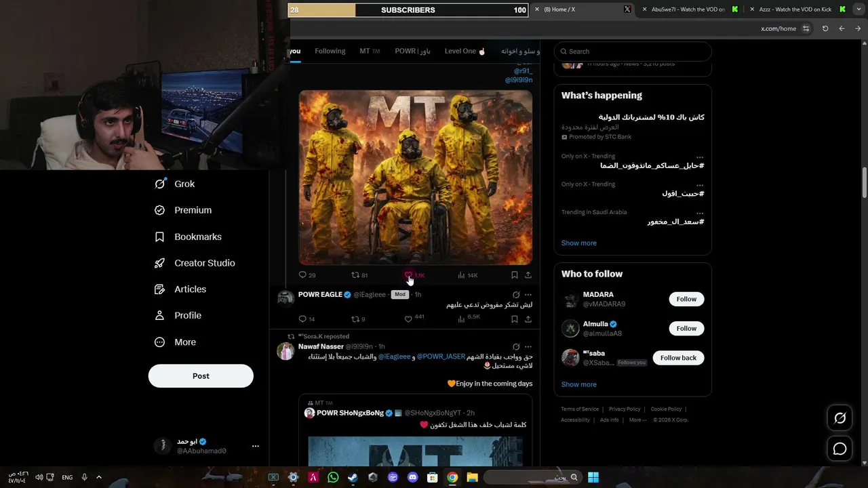Open Discord from the taskbar
Image resolution: width=868 pixels, height=488 pixels.
(x=412, y=477)
